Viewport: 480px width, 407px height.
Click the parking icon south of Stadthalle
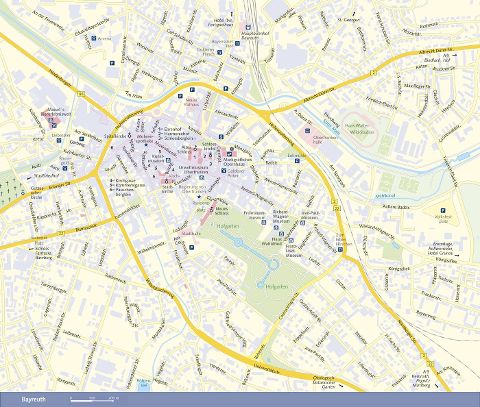(191, 247)
